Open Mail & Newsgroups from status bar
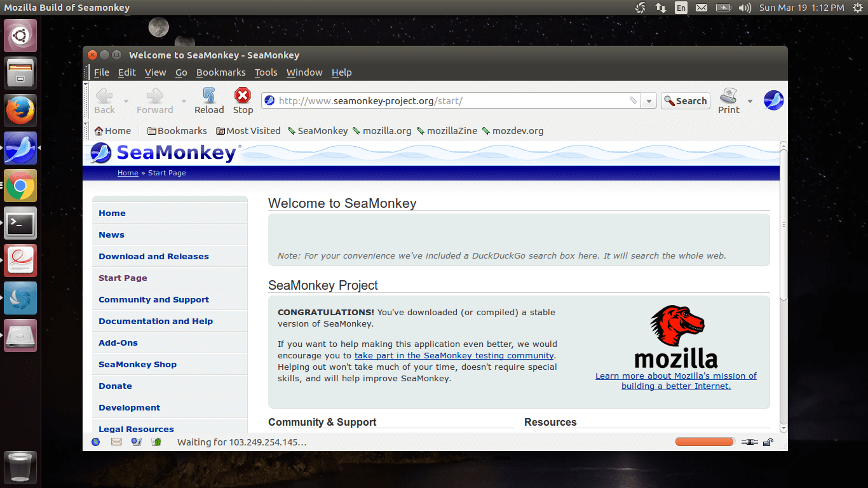Screen dimensions: 868x488 coord(116,442)
